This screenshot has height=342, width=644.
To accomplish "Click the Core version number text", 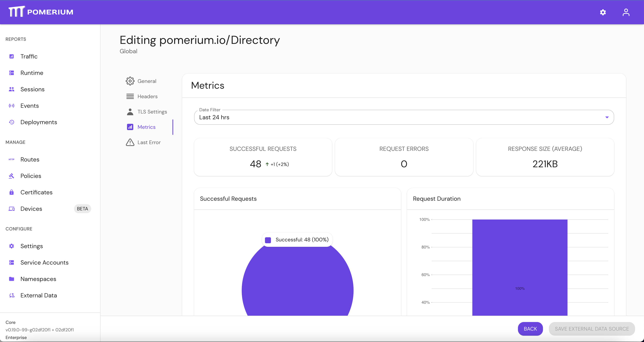I will click(40, 330).
